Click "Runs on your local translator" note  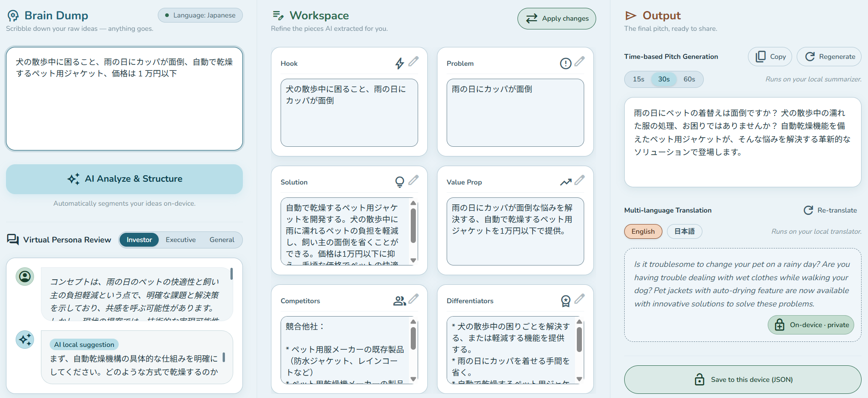click(x=816, y=231)
